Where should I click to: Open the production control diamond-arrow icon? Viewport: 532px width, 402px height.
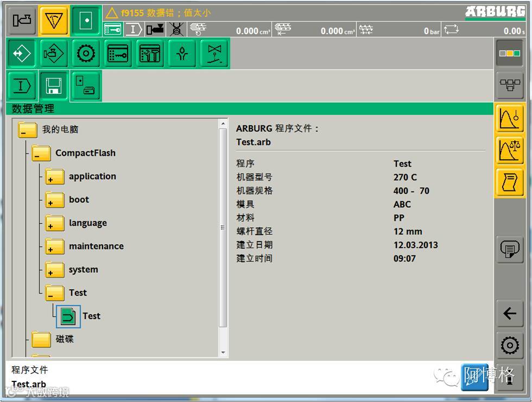click(x=21, y=53)
